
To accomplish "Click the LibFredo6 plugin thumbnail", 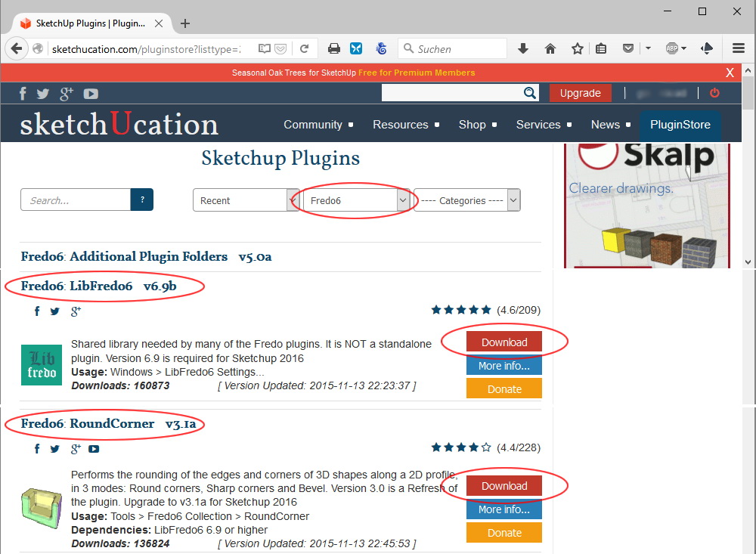I will 42,365.
